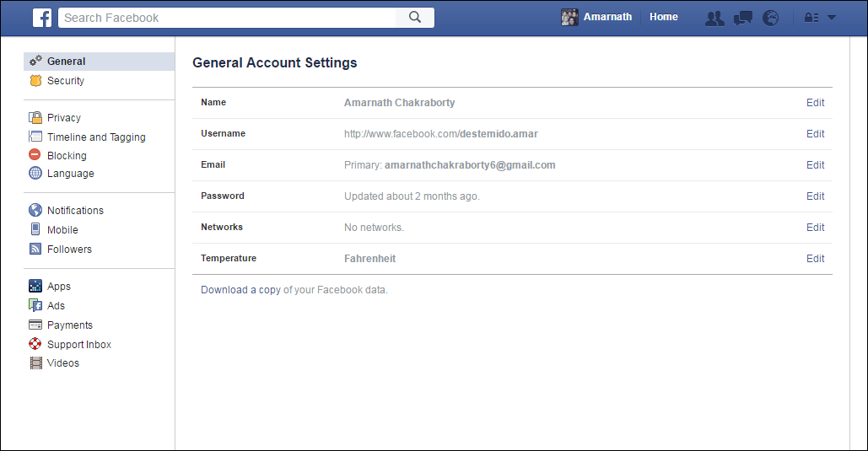Click the Security badge icon
Viewport: 868px width, 451px height.
coord(35,81)
